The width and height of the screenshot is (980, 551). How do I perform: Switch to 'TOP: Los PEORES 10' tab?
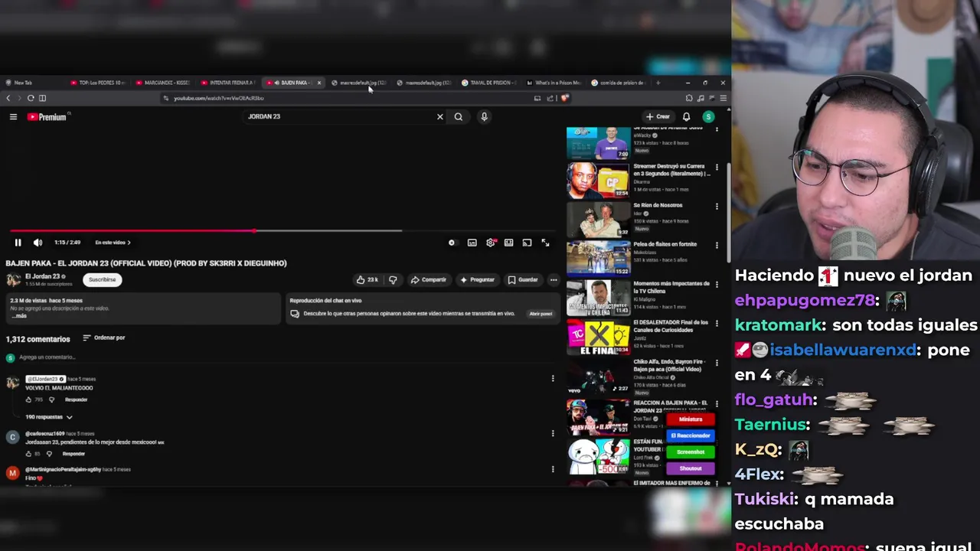pyautogui.click(x=99, y=83)
